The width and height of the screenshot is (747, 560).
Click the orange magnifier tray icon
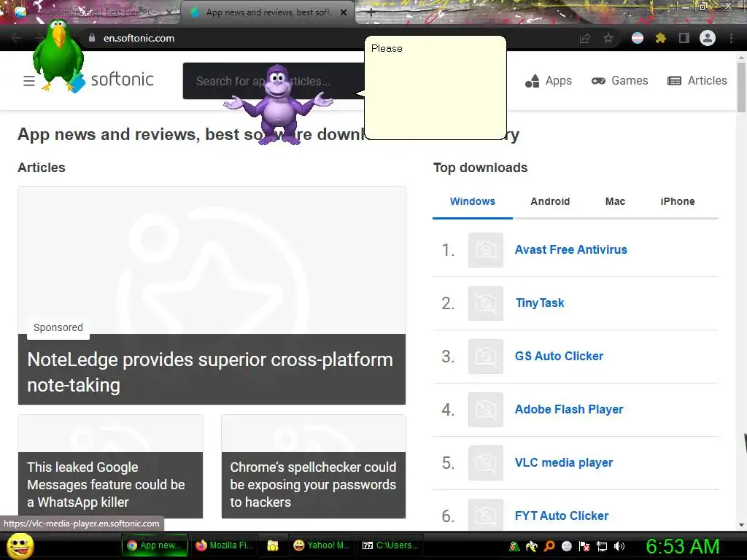pyautogui.click(x=549, y=546)
